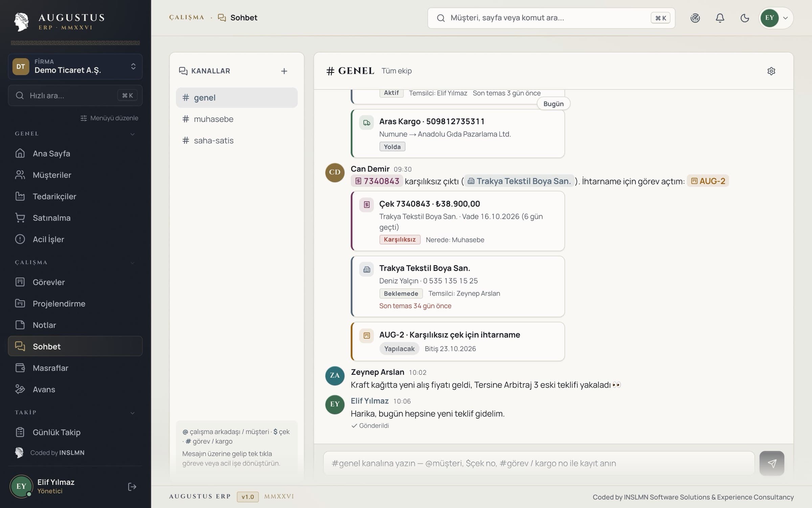The height and width of the screenshot is (508, 812).
Task: Open Tedarikçiler section
Action: [75, 196]
